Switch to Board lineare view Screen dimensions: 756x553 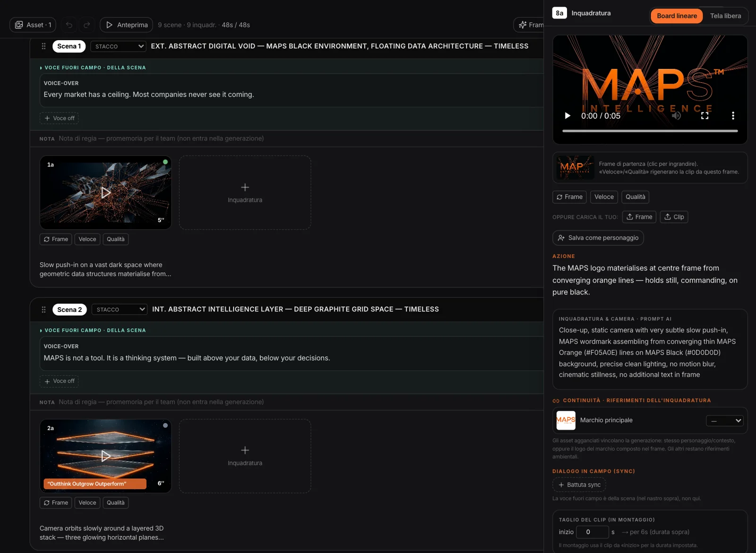pos(677,16)
